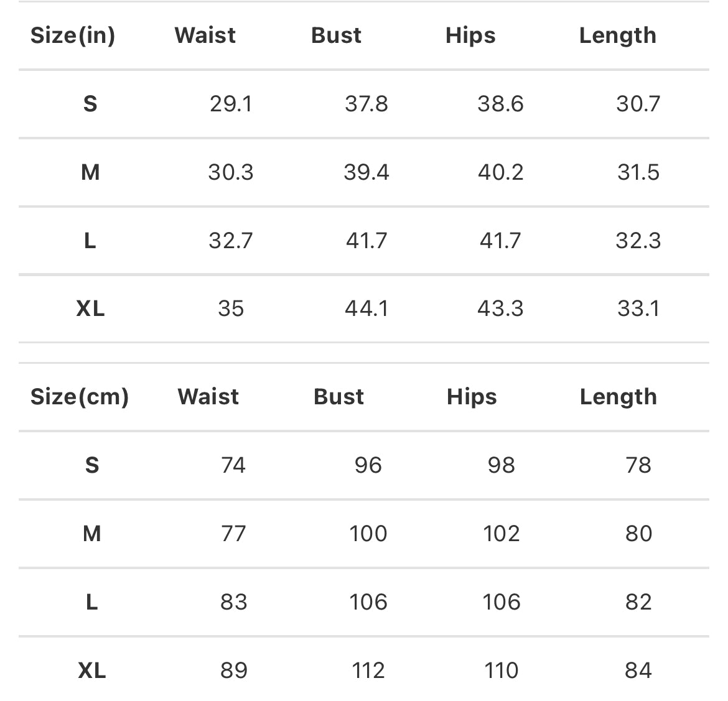
Task: Select waist value 74
Action: pyautogui.click(x=233, y=465)
